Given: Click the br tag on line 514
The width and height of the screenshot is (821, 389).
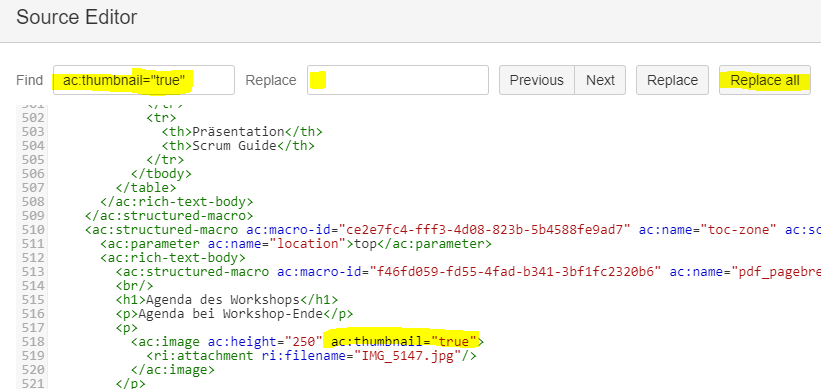Looking at the screenshot, I should tap(135, 286).
